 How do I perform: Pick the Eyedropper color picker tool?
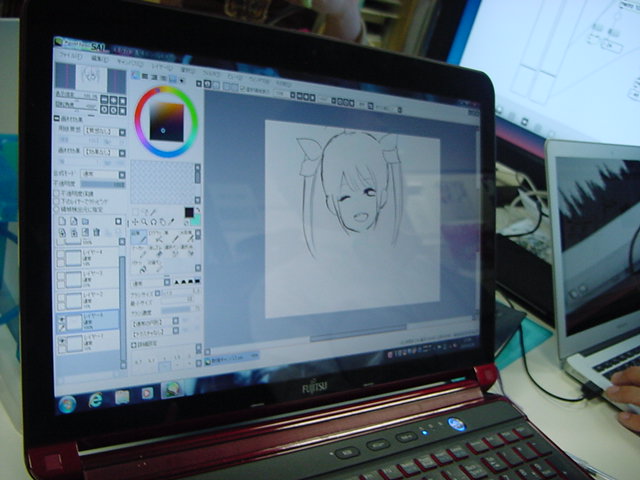point(171,222)
